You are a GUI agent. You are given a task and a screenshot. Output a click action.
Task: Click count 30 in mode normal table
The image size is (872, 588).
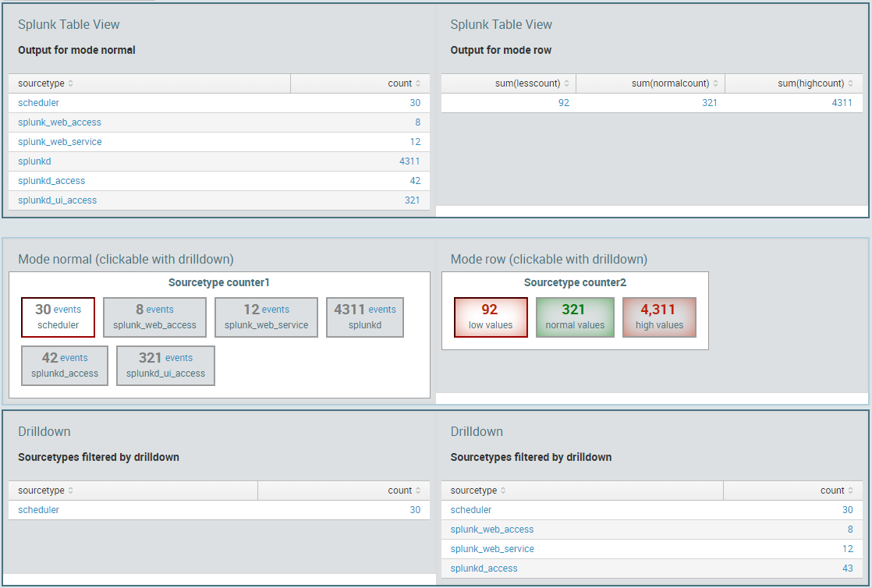(415, 103)
